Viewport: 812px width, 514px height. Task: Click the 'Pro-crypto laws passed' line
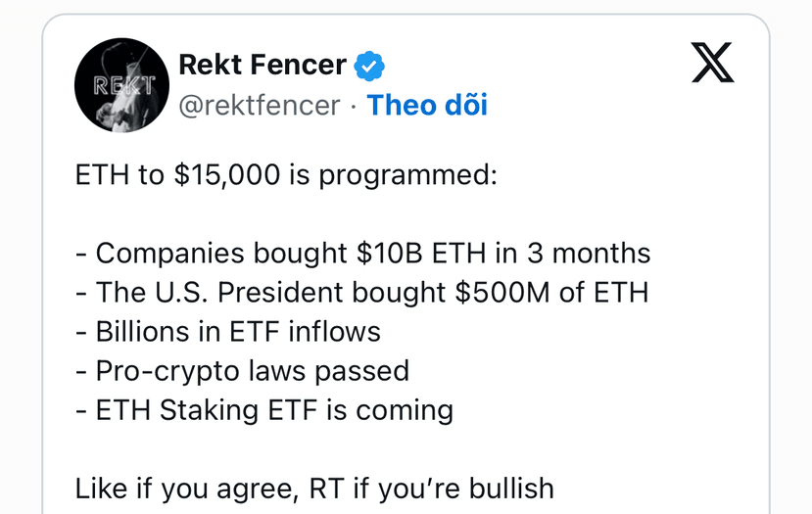(242, 371)
